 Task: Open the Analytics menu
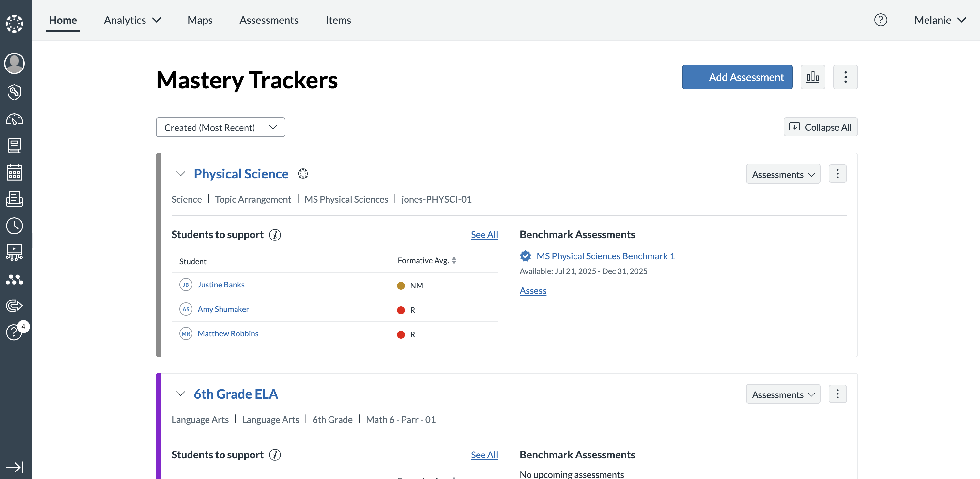coord(132,20)
